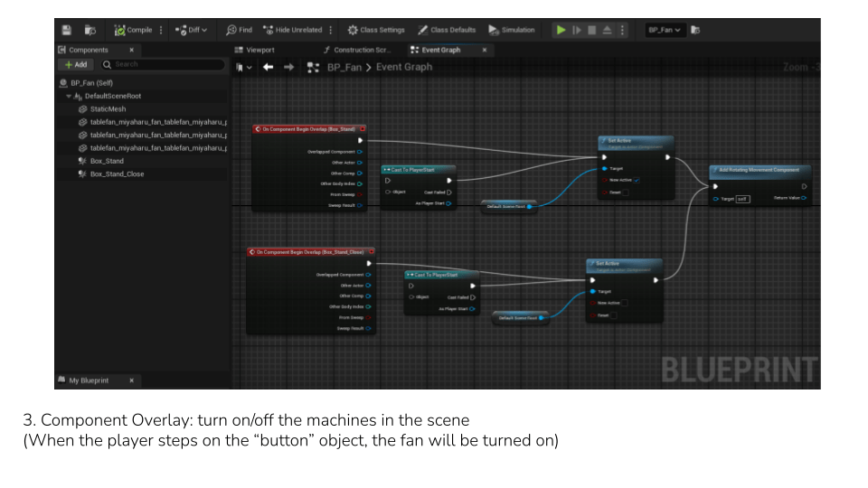Open the BP_Fan debug object dropdown
The width and height of the screenshot is (868, 488).
pyautogui.click(x=665, y=30)
